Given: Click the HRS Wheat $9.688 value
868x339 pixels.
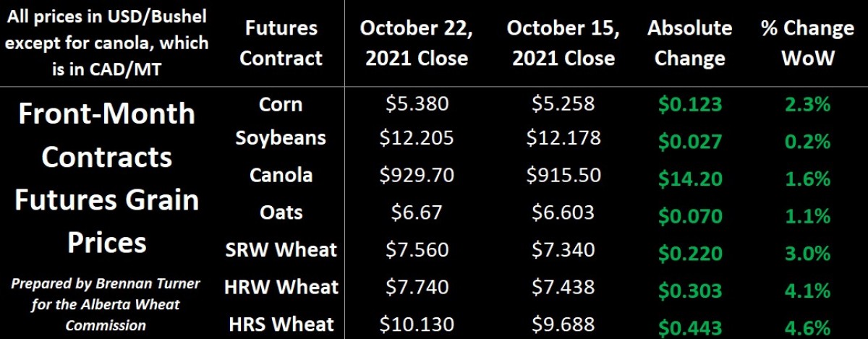Looking at the screenshot, I should tap(563, 325).
